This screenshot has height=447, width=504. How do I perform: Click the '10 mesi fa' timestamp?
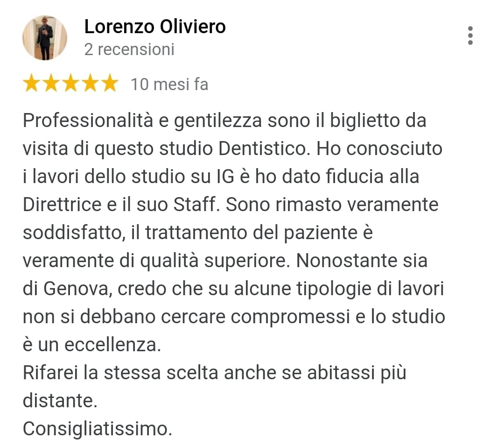[x=169, y=85]
